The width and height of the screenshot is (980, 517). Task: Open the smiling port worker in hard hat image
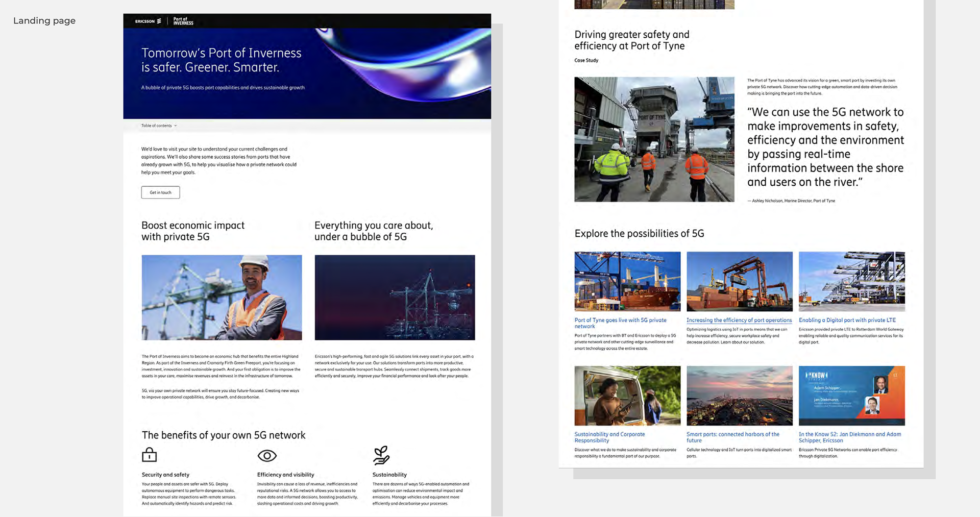[x=222, y=298]
